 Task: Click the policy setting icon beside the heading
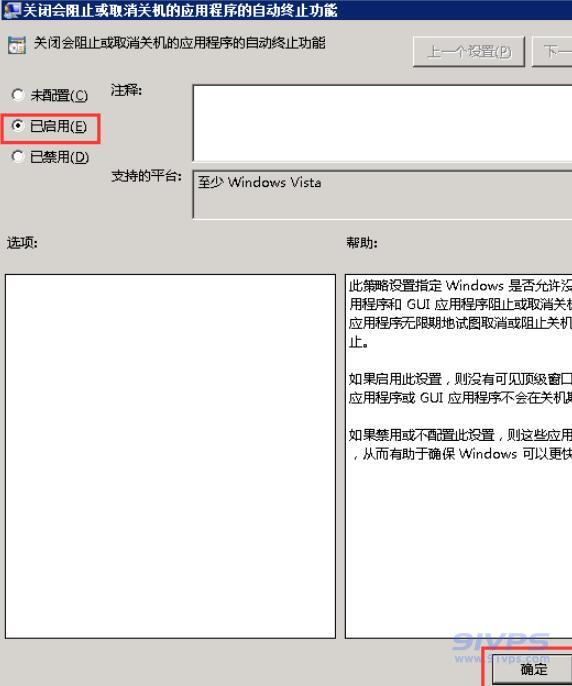(x=17, y=45)
